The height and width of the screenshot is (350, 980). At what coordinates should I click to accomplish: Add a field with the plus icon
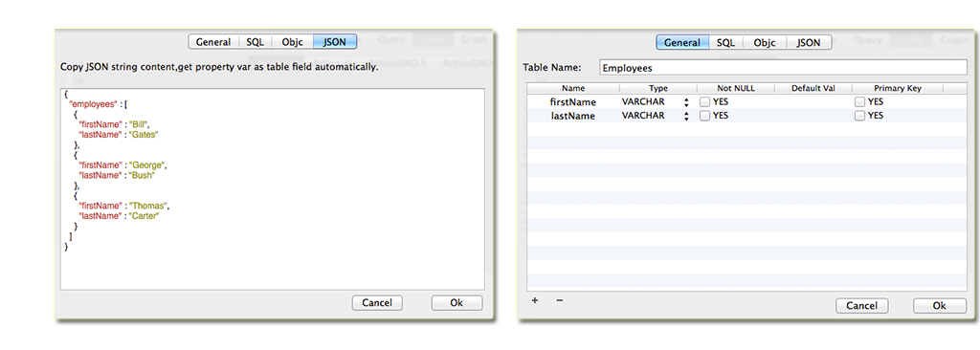(x=535, y=300)
